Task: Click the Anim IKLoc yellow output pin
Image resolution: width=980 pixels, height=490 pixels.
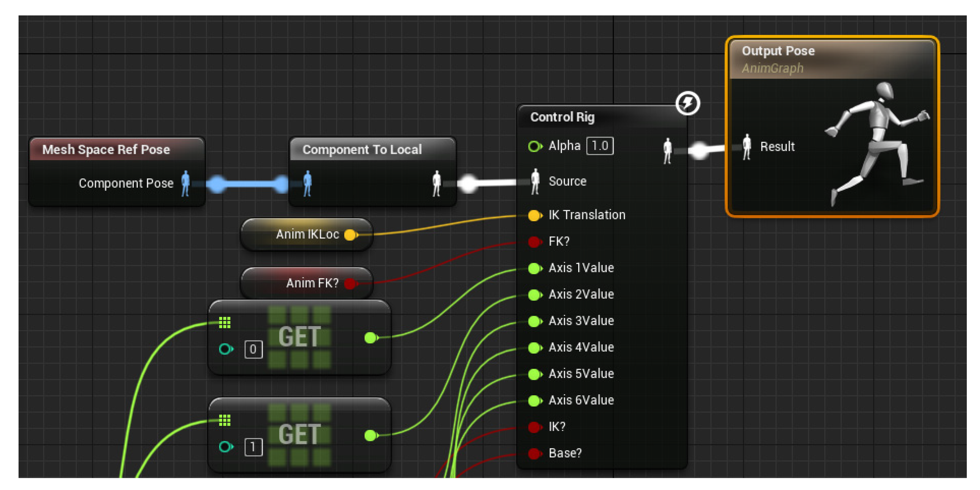Action: click(350, 234)
